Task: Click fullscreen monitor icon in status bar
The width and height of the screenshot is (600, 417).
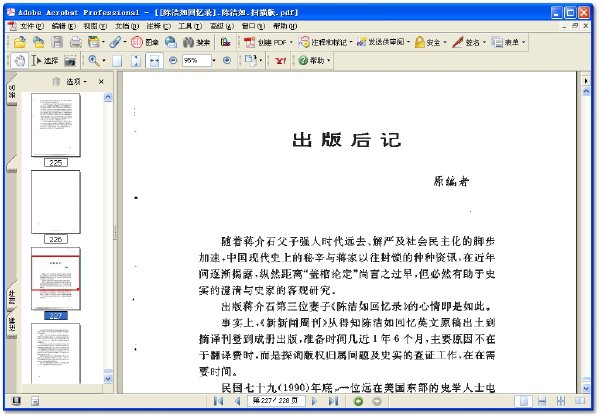Action: pos(16,401)
